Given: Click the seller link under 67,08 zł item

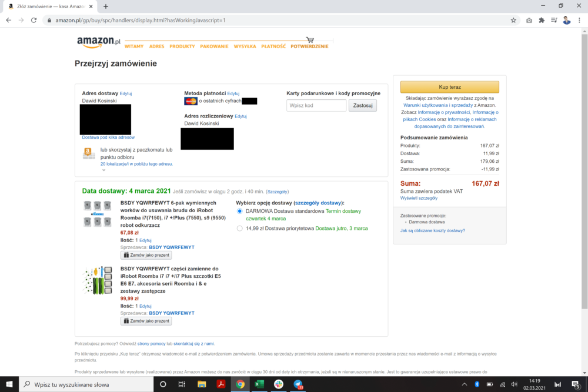Looking at the screenshot, I should [172, 247].
